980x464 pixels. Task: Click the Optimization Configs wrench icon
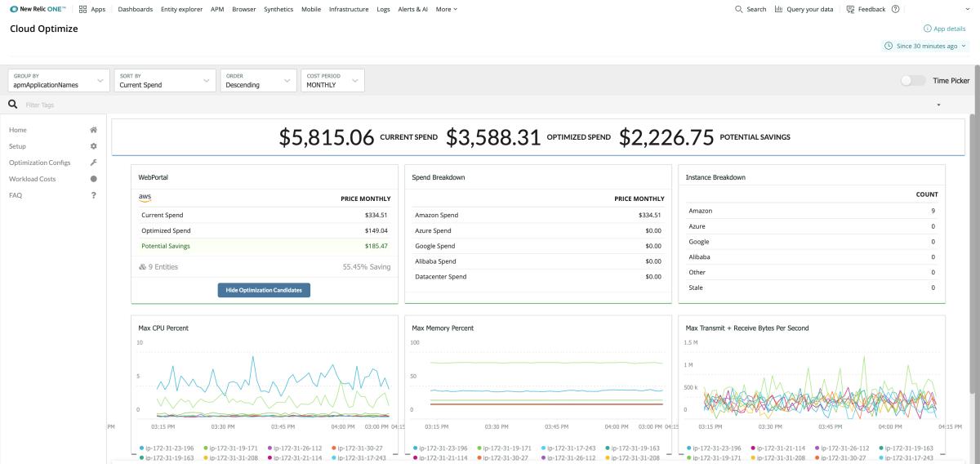point(94,163)
